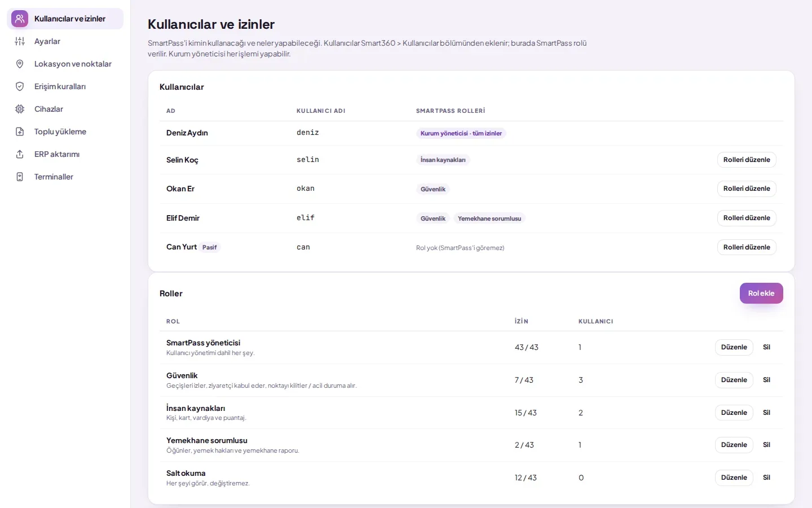Image resolution: width=812 pixels, height=508 pixels.
Task: Open the Ayarlar menu item
Action: [x=65, y=41]
